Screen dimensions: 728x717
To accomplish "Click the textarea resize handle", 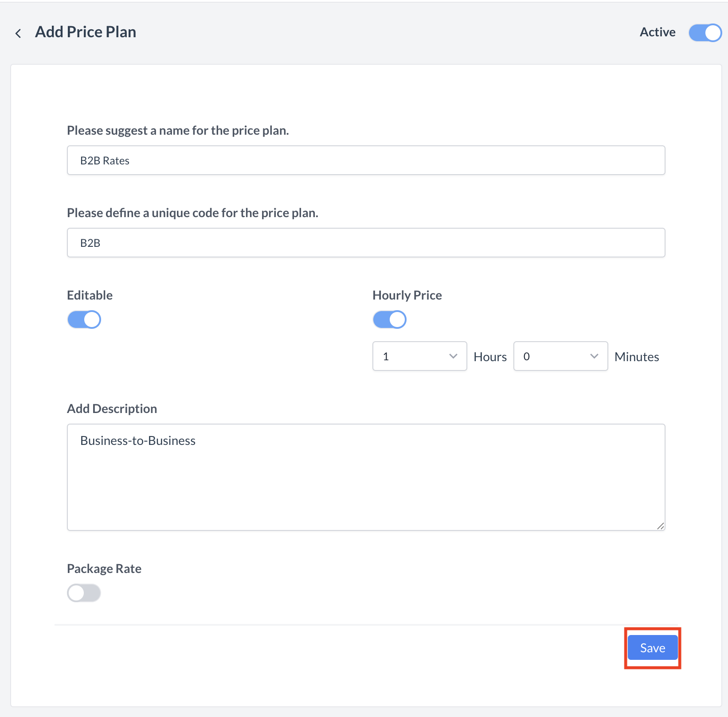I will [661, 526].
